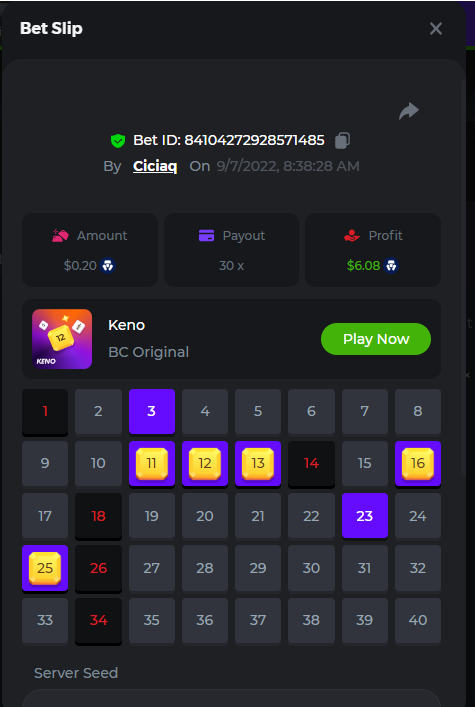Close the Bet Slip dialog

[436, 29]
